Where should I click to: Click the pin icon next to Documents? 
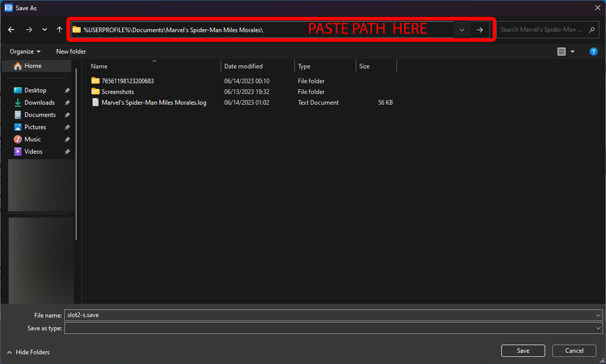click(x=67, y=115)
